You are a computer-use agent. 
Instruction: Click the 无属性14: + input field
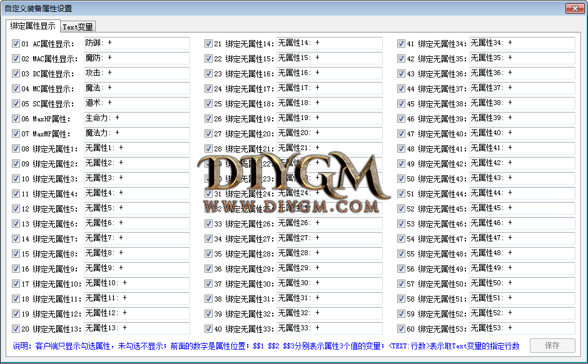pos(330,43)
